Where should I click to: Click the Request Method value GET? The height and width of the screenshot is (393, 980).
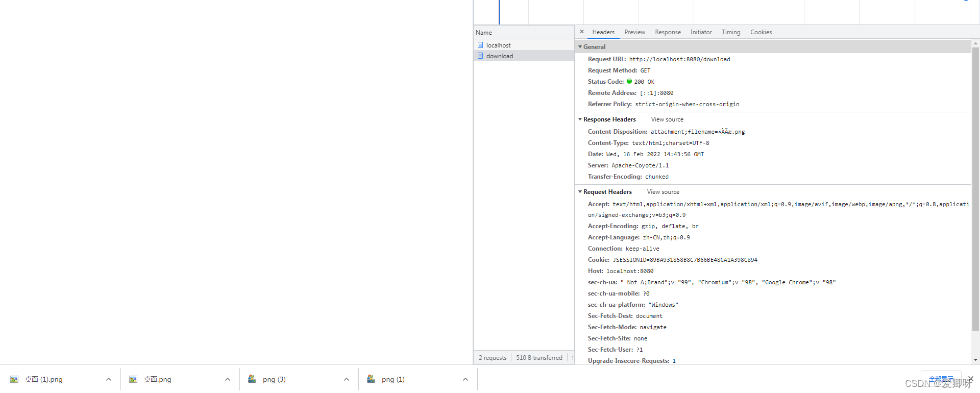click(645, 70)
